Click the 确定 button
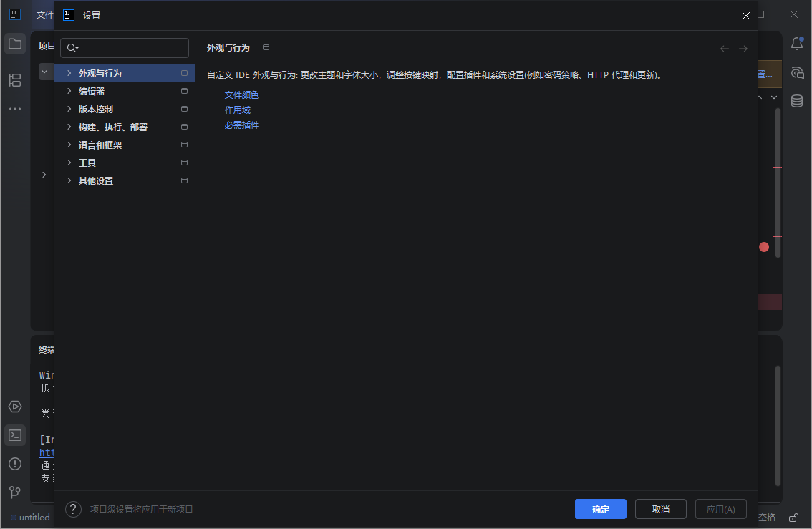812x529 pixels. click(600, 509)
